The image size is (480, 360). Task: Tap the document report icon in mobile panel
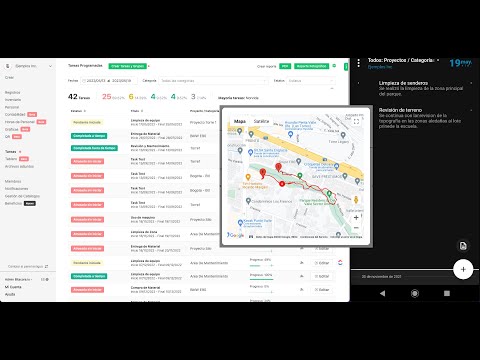coord(463,246)
